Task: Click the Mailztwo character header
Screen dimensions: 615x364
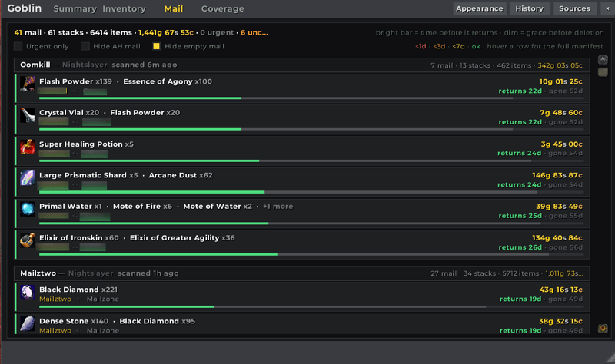Action: coord(301,273)
